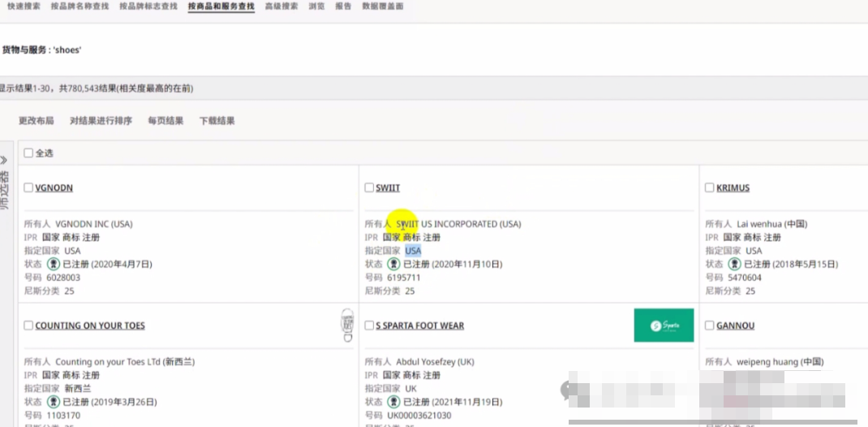This screenshot has height=427, width=868.
Task: Open the Counting On Your Toes logo thumbnail
Action: pyautogui.click(x=347, y=325)
